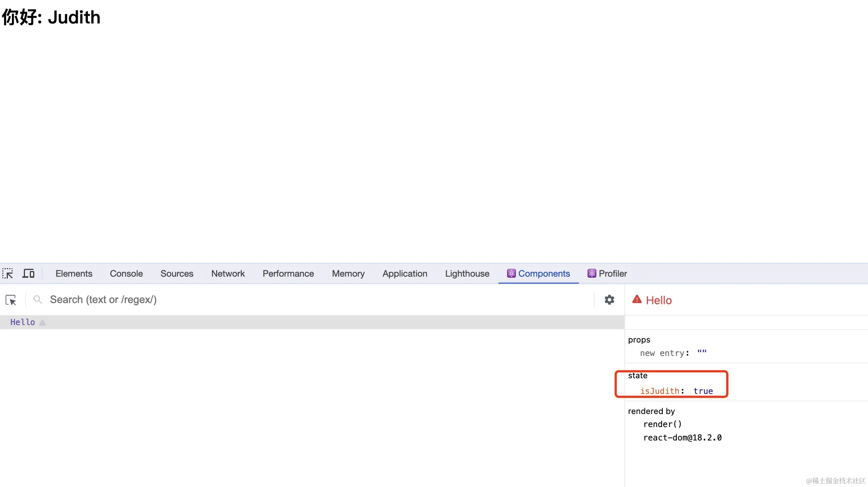Click the React icon on Profiler tab
868x487 pixels.
pyautogui.click(x=592, y=274)
